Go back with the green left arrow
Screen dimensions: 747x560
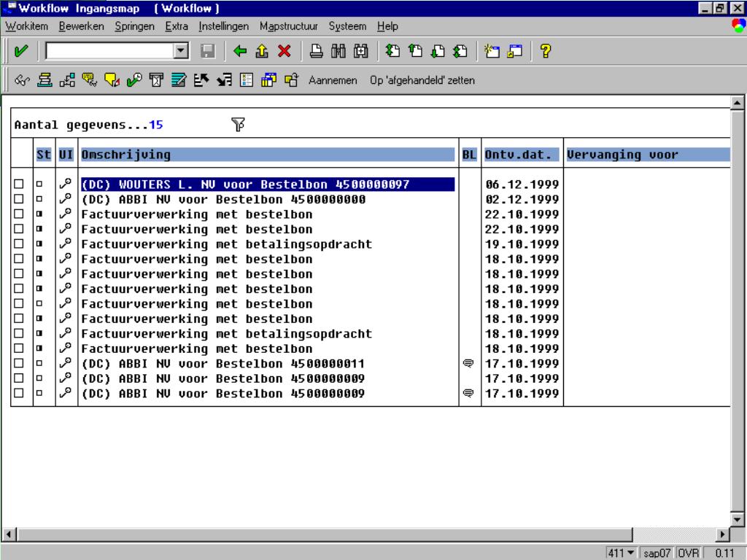(x=239, y=51)
